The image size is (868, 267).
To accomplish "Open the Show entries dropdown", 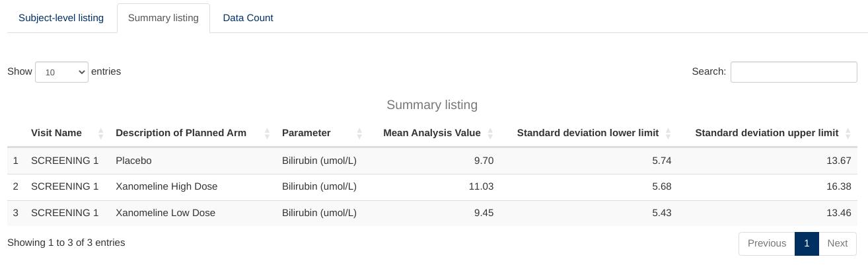I will pos(61,72).
